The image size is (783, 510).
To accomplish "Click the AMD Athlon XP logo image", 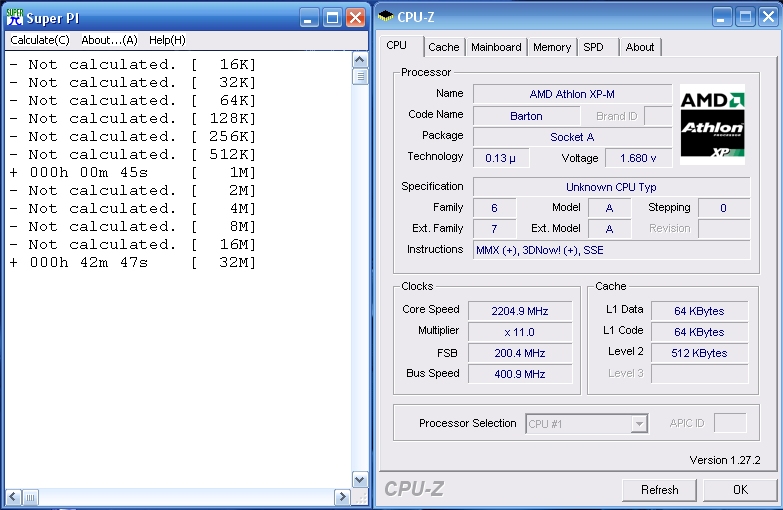I will [x=713, y=124].
